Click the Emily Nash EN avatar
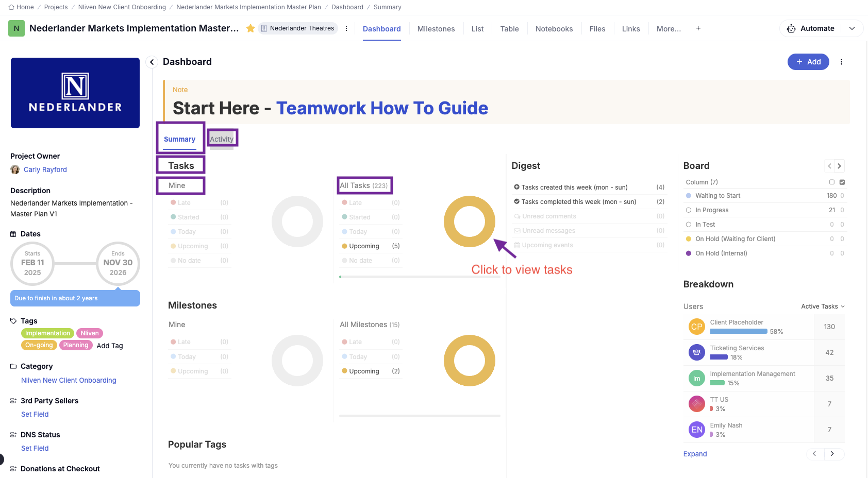The image size is (868, 478). tap(697, 430)
